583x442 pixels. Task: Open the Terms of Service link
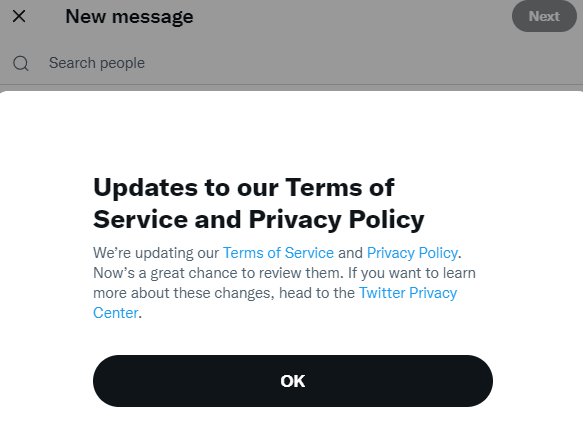278,253
